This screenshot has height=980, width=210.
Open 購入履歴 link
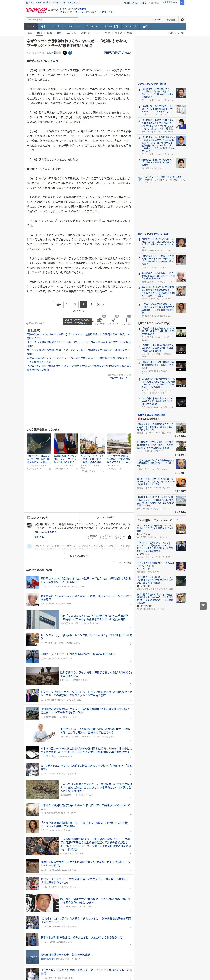pyautogui.click(x=171, y=19)
